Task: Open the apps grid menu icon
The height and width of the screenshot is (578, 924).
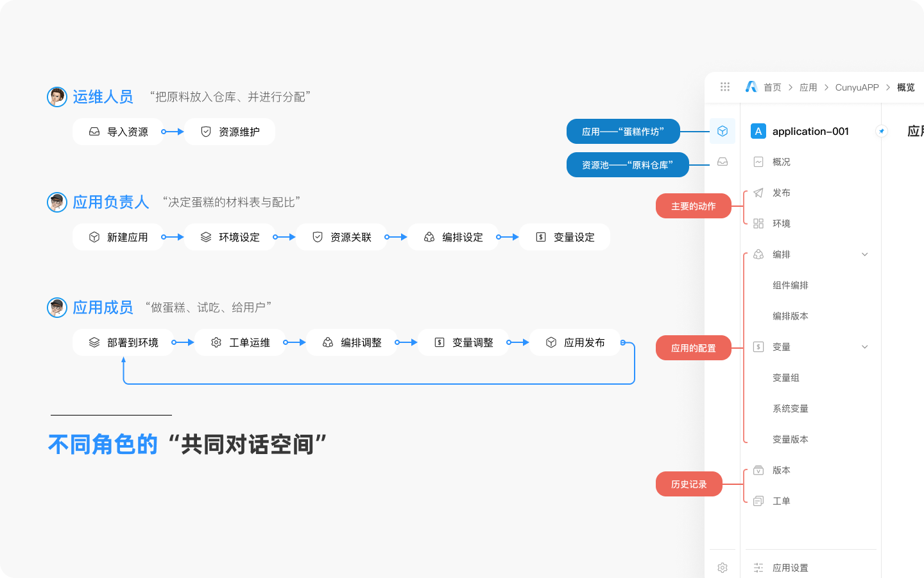Action: [725, 87]
